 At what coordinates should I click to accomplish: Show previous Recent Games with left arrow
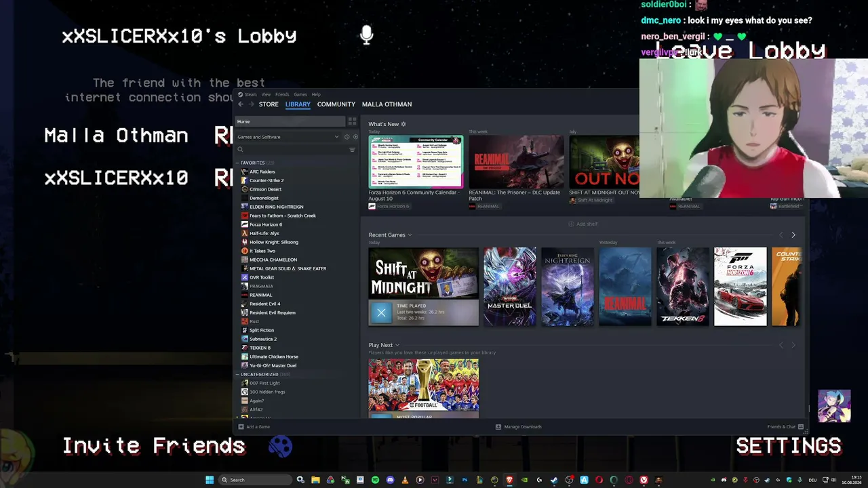click(781, 235)
